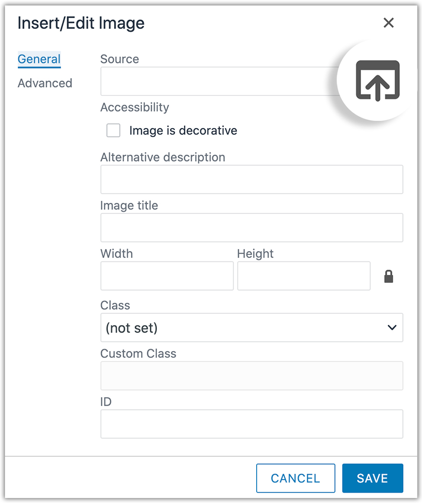Check the Image is decorative checkbox

coord(113,130)
